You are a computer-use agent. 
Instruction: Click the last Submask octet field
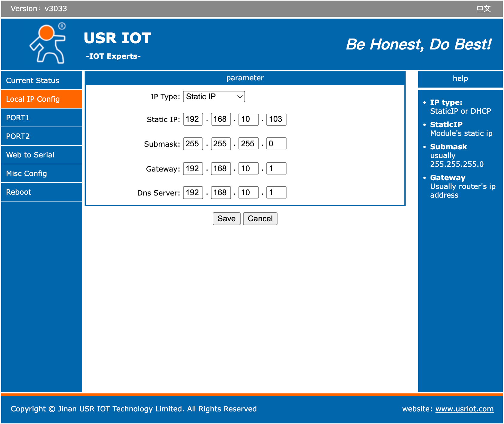(x=276, y=144)
